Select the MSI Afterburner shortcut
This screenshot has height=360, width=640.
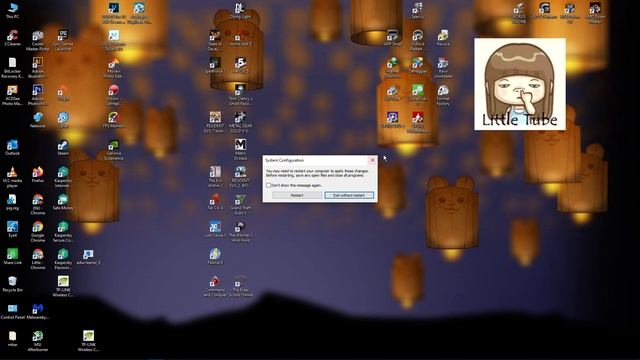(38, 341)
